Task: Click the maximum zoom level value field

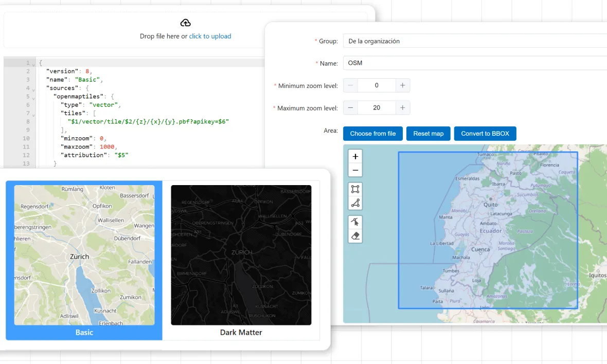Action: pos(377,108)
